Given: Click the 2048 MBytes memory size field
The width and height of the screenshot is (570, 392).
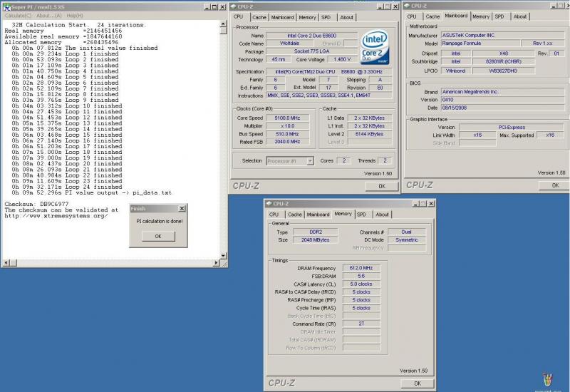Looking at the screenshot, I should coord(315,240).
